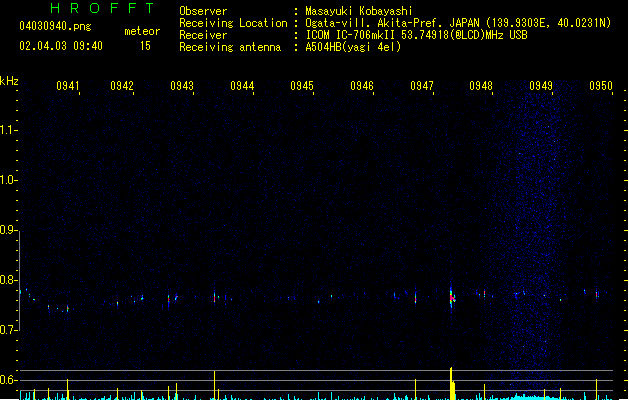The image size is (629, 400).
Task: Click the Observer label
Action: [x=203, y=11]
